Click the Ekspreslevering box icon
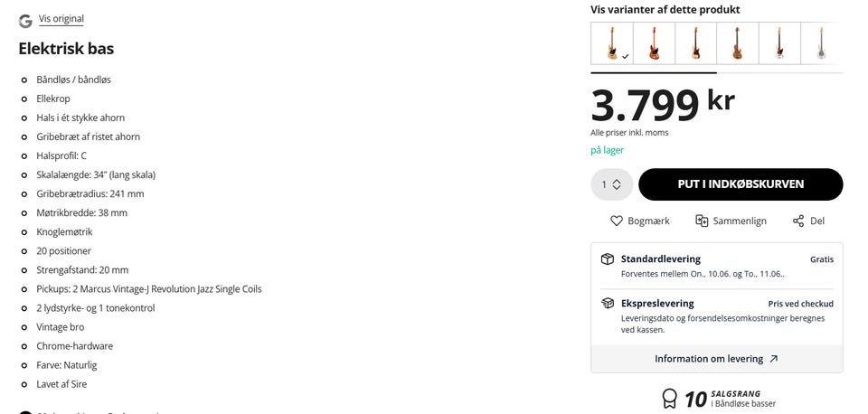The width and height of the screenshot is (868, 414). [608, 304]
